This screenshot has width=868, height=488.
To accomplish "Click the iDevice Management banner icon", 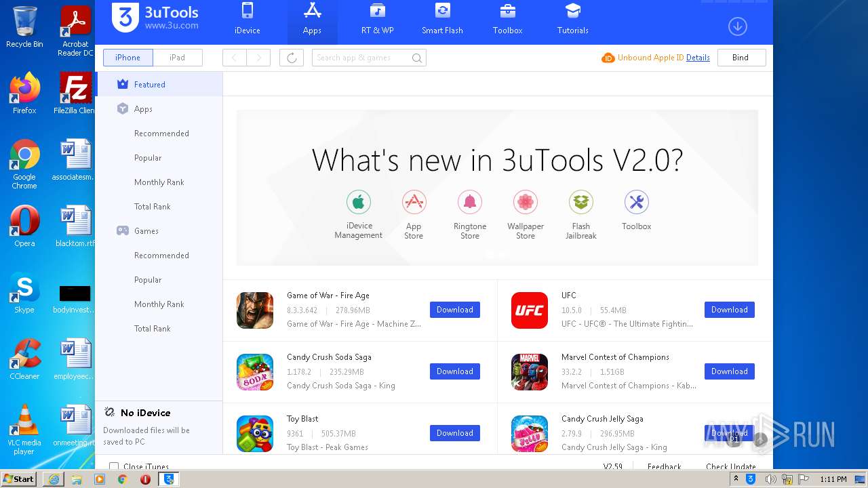I will (359, 202).
